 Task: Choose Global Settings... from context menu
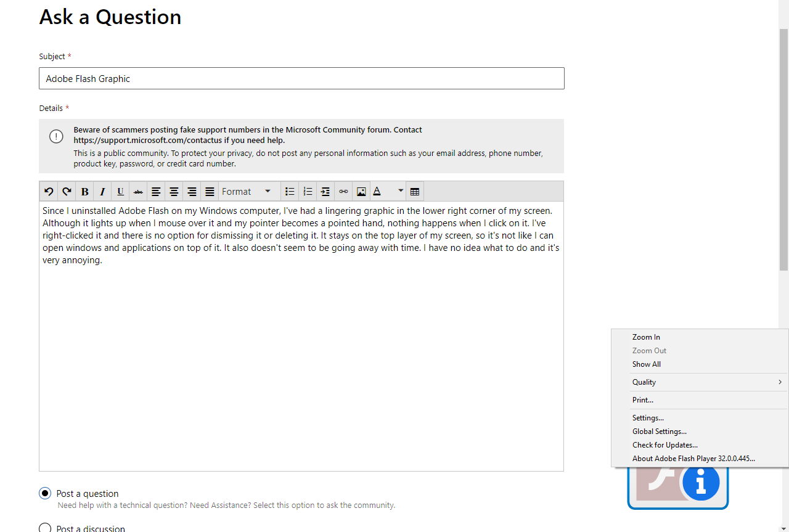700,432
